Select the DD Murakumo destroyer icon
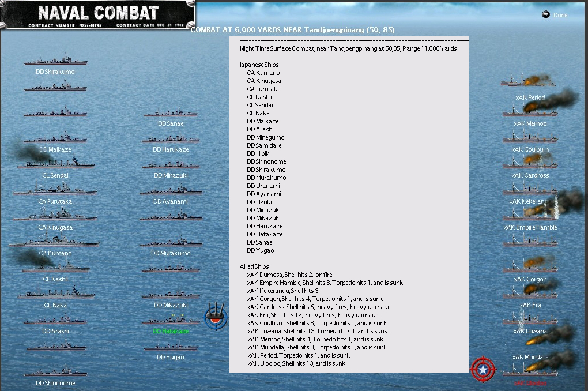Viewport: 588px width, 391px height. [x=171, y=242]
